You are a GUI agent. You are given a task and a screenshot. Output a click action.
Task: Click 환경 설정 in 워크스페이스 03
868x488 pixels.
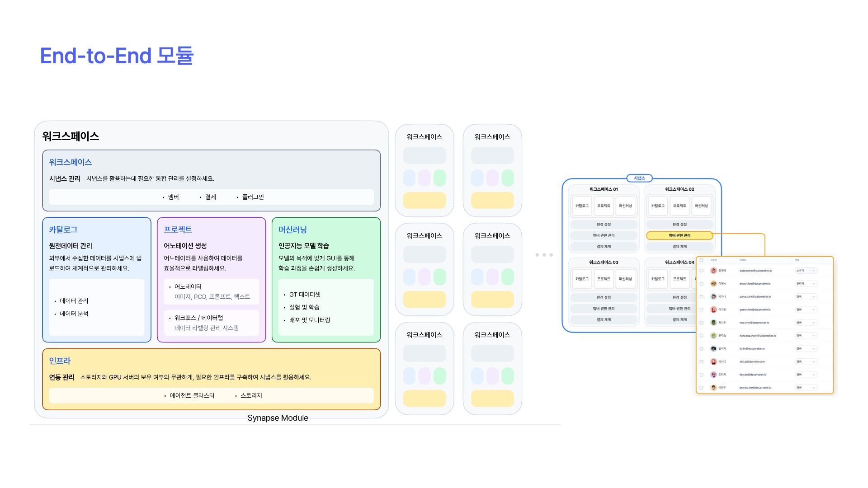(604, 297)
